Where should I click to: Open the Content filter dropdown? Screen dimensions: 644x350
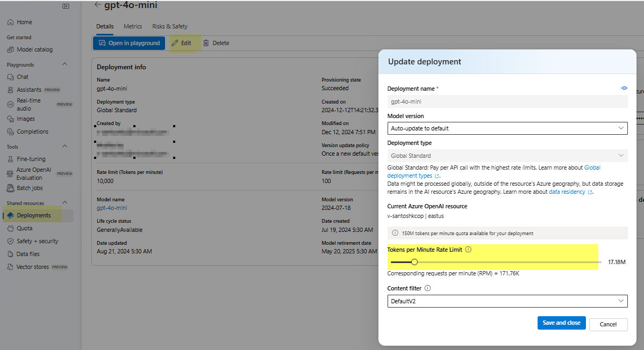(507, 301)
